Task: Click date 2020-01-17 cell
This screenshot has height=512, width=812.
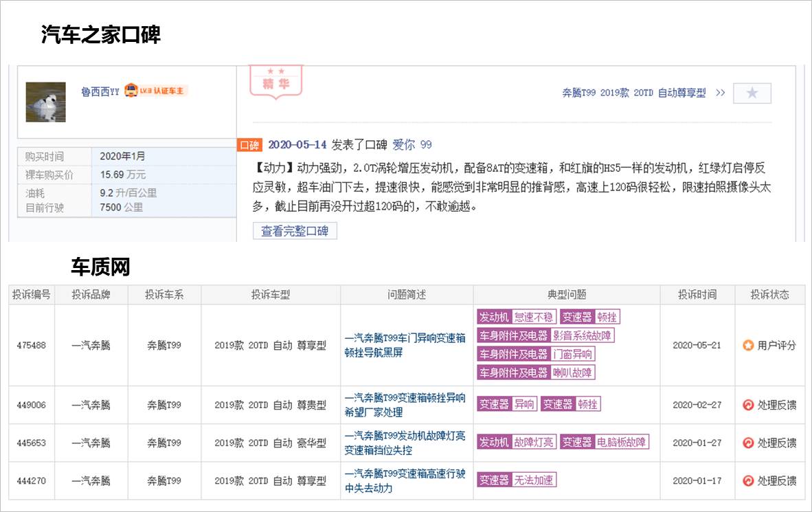Action: [x=697, y=480]
